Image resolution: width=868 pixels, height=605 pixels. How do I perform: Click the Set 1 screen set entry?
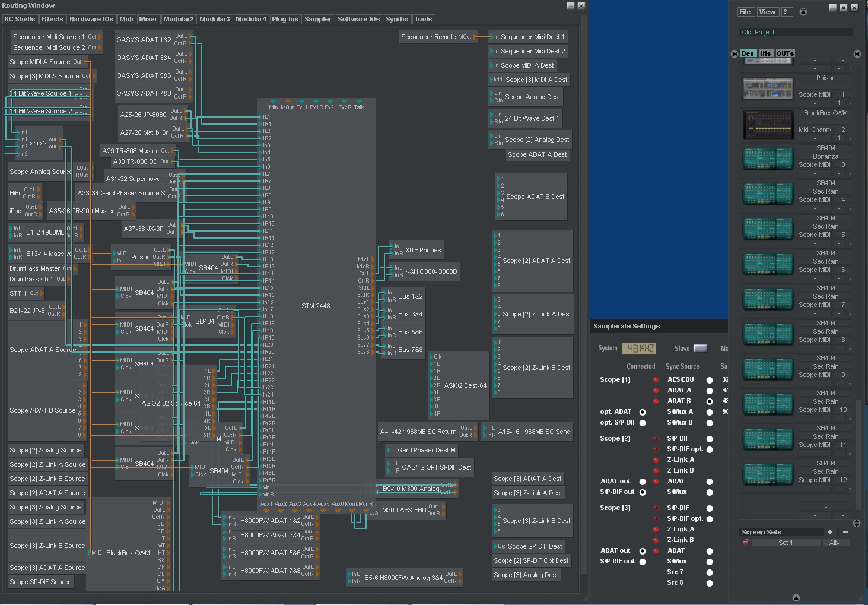pos(785,543)
